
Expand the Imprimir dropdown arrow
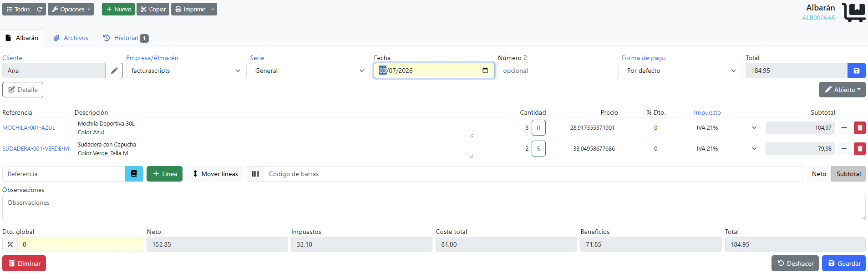tap(213, 9)
